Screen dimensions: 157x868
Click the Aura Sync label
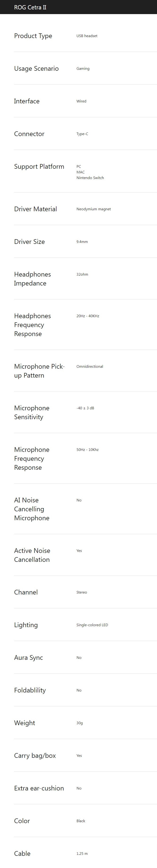point(28,658)
